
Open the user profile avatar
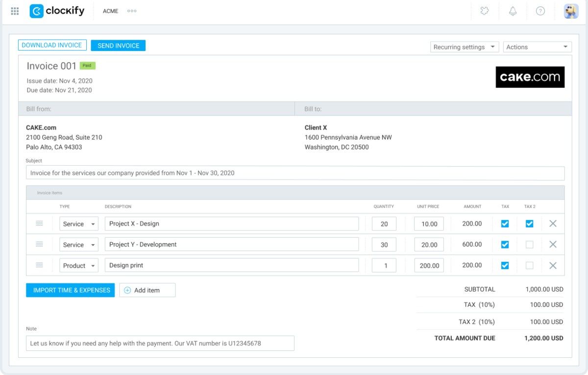tap(571, 11)
